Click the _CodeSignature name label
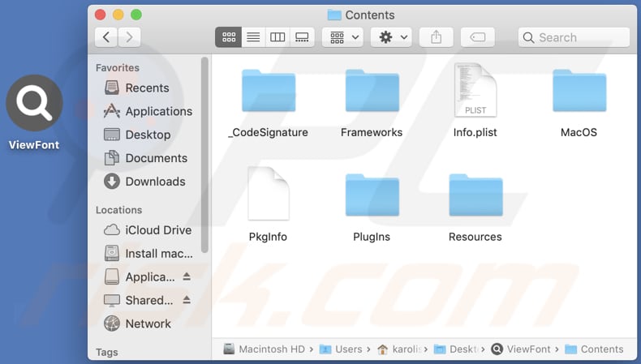The image size is (641, 364). 269,132
